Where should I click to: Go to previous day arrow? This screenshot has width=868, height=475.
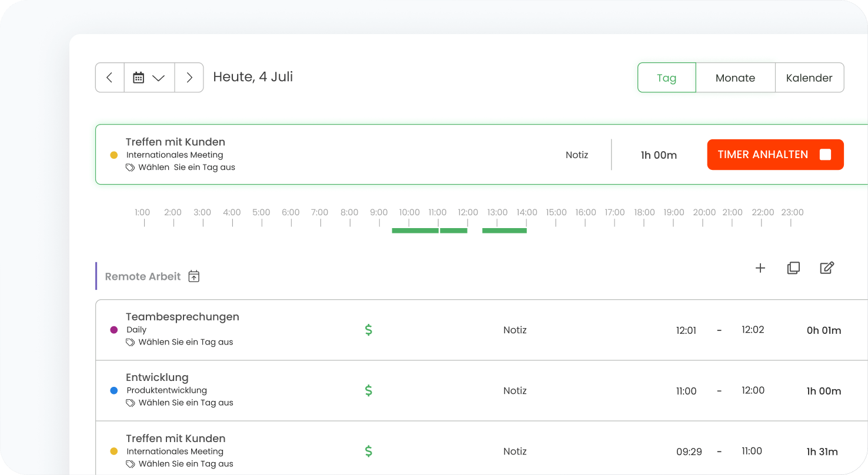point(109,78)
